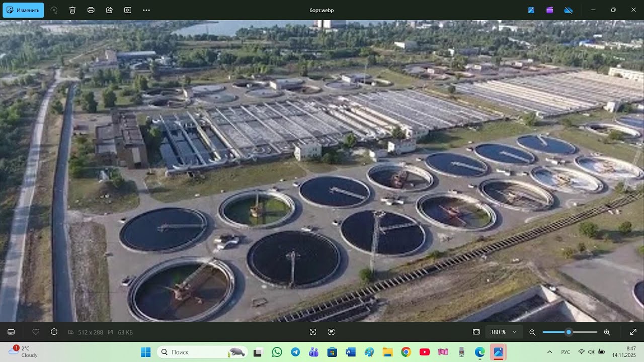
Task: Enter full screen with the expand arrows icon
Action: point(633,332)
